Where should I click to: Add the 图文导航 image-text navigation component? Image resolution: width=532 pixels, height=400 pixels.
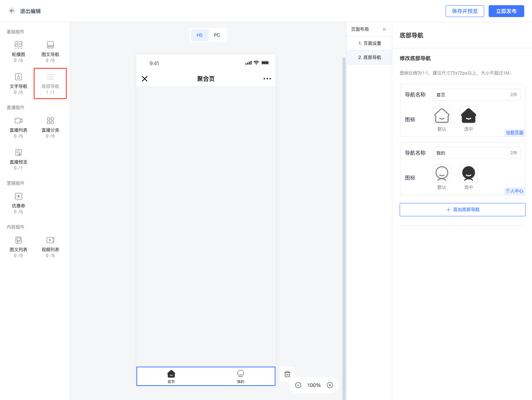click(50, 52)
